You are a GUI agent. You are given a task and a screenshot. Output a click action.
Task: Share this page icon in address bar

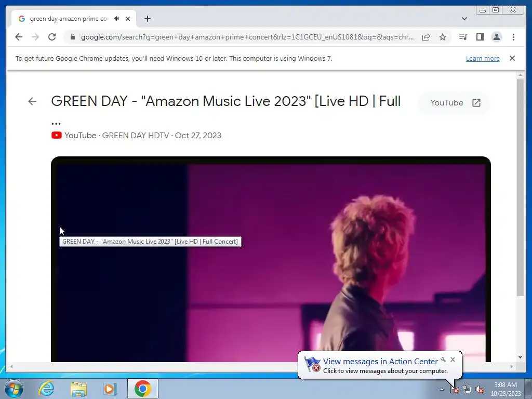click(x=426, y=37)
